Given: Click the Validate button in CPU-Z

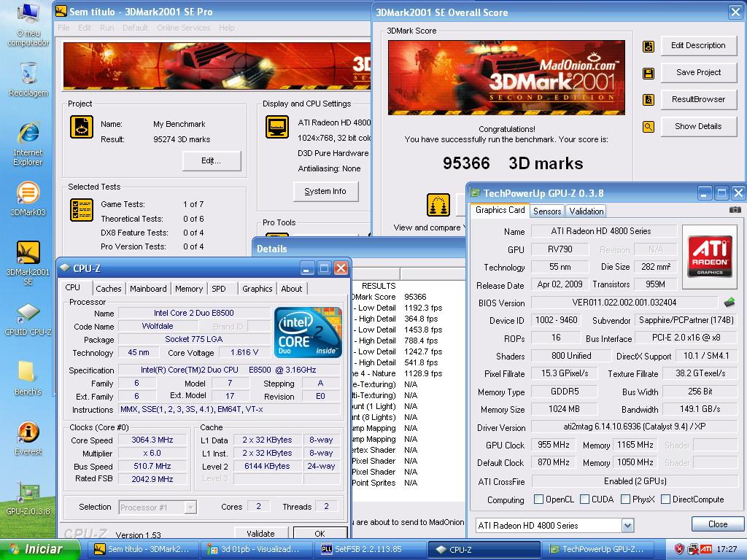Looking at the screenshot, I should 261,533.
